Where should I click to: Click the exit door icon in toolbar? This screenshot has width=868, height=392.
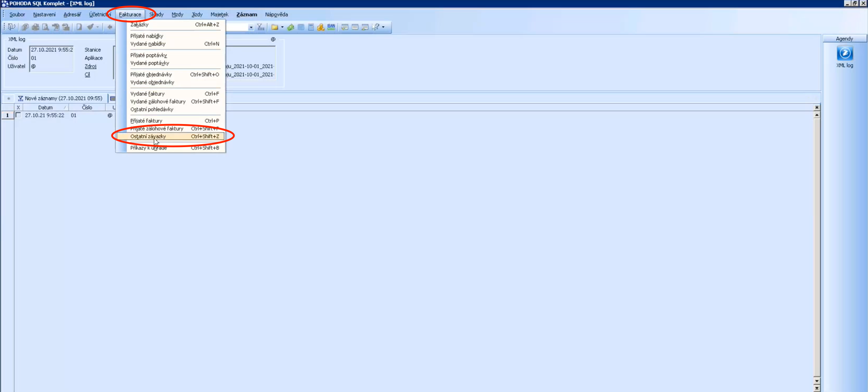tap(12, 27)
